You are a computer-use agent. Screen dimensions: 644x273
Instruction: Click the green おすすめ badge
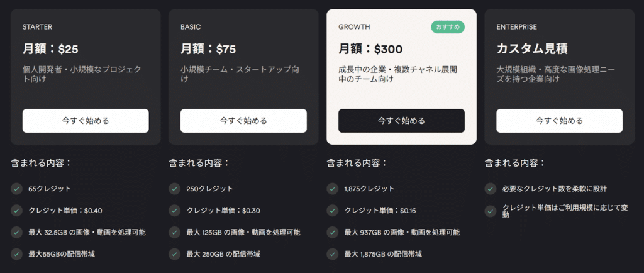[448, 27]
